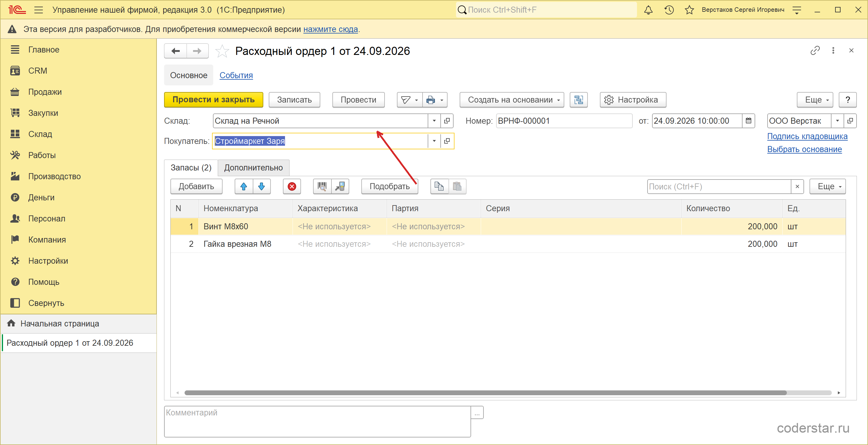The width and height of the screenshot is (868, 445).
Task: Expand the ООО Верстак organization dropdown
Action: [x=837, y=121]
